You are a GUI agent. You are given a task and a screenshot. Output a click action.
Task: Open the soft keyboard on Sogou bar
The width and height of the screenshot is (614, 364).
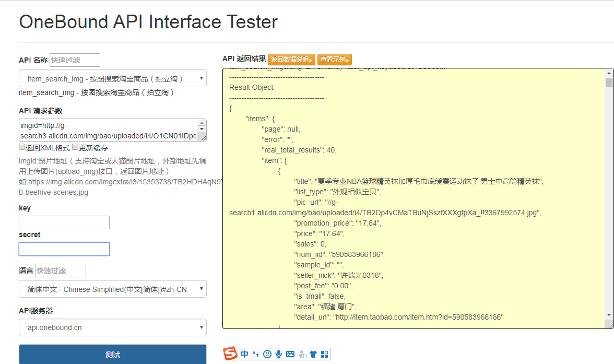(290, 354)
